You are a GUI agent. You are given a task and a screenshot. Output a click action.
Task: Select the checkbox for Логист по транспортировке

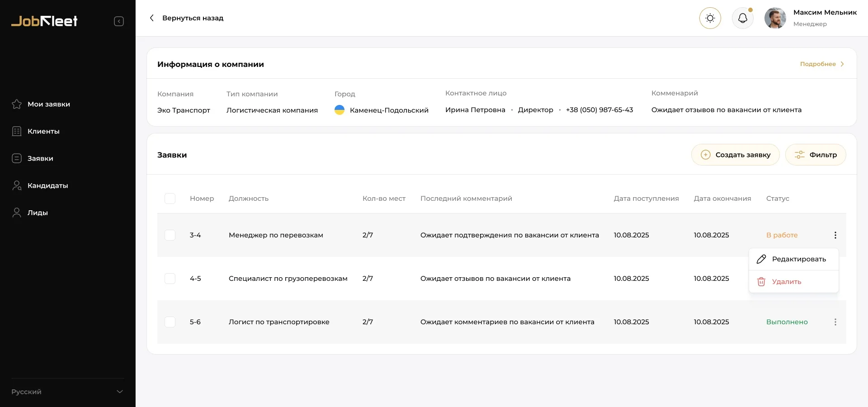click(x=170, y=322)
